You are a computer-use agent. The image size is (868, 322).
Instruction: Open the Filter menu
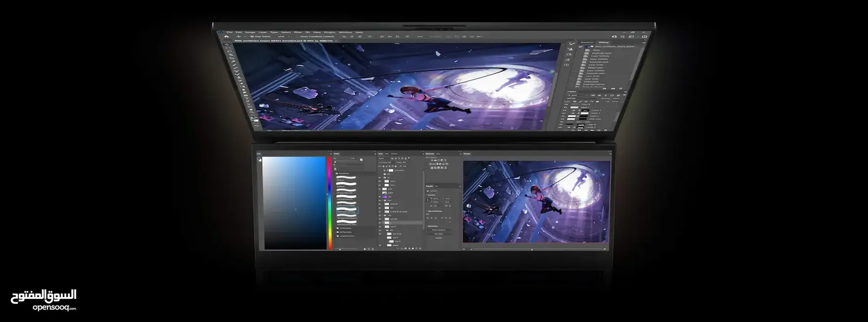click(x=298, y=32)
